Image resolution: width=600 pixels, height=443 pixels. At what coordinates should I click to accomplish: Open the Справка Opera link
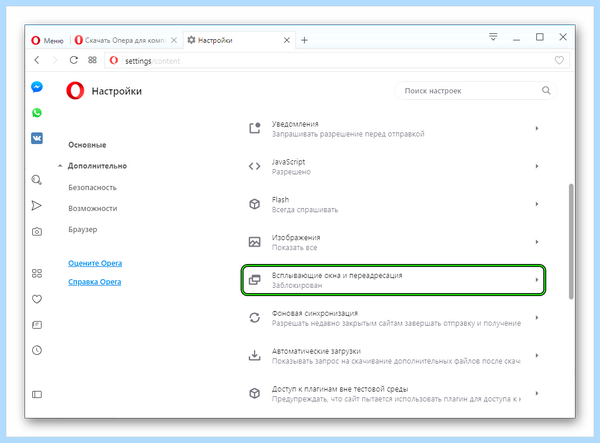click(x=95, y=282)
